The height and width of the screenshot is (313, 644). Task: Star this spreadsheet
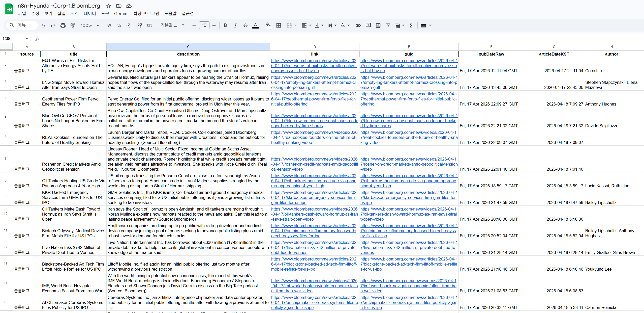coord(108,6)
